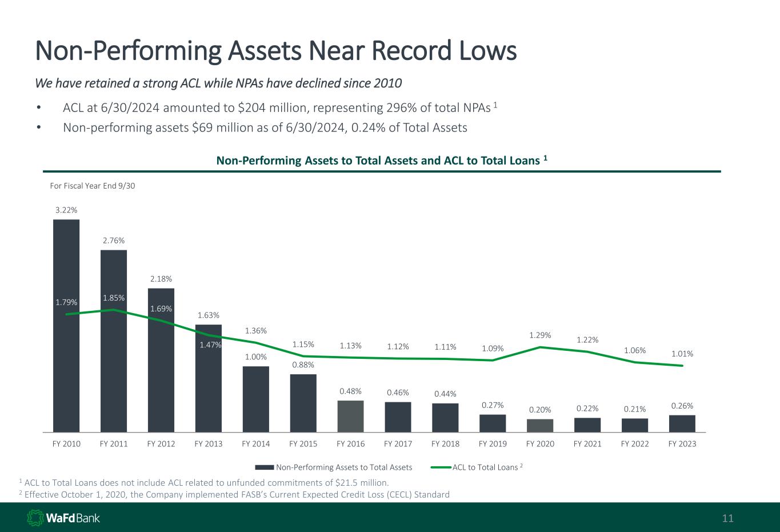Click the chart title about ACL to Total Loans
This screenshot has height=532, width=780.
tap(382, 161)
